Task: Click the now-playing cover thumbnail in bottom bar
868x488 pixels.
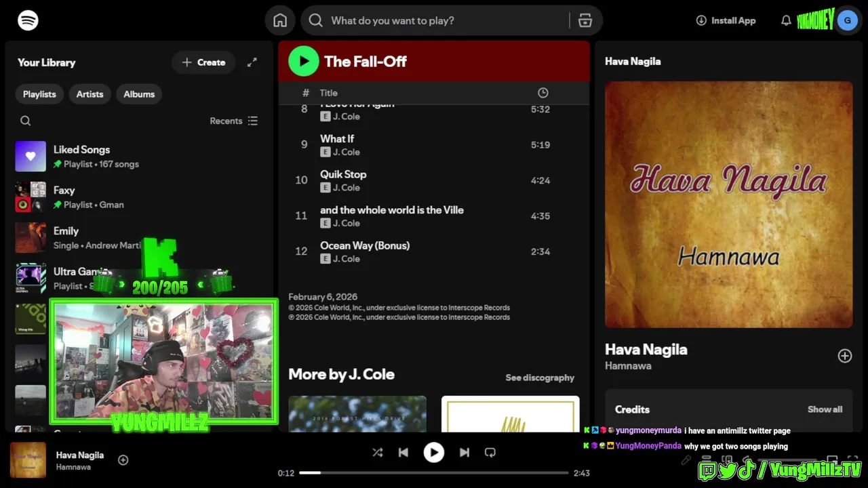Action: (x=28, y=460)
